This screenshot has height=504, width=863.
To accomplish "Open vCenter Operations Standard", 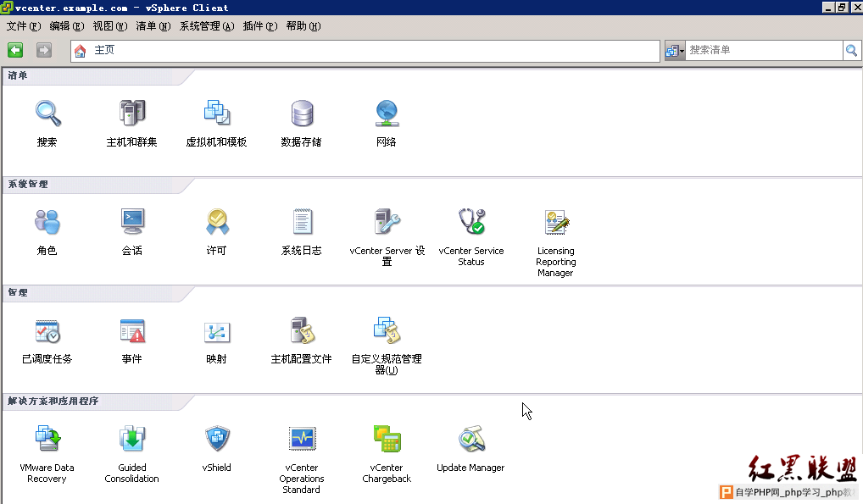I will pyautogui.click(x=302, y=439).
